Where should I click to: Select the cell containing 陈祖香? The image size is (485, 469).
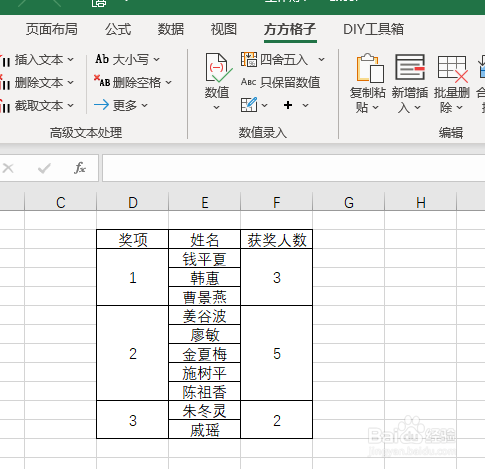(x=205, y=391)
